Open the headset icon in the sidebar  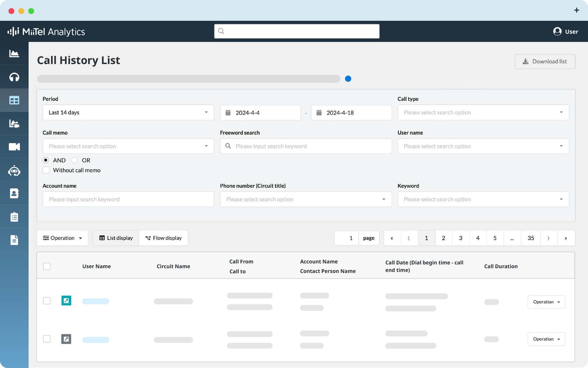click(x=14, y=77)
